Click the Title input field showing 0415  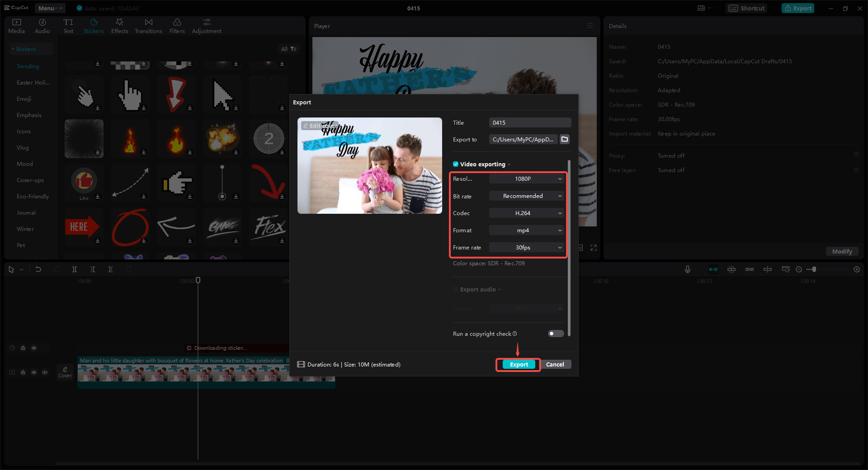[x=529, y=122]
